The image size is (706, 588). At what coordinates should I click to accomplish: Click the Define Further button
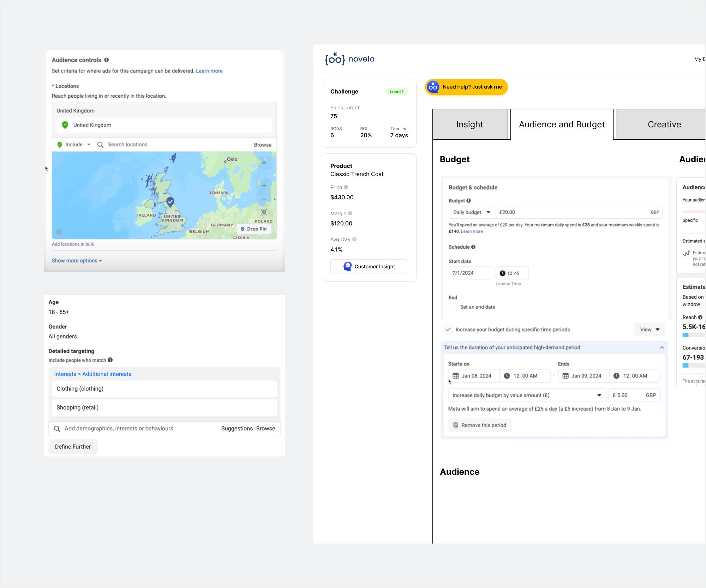click(73, 447)
